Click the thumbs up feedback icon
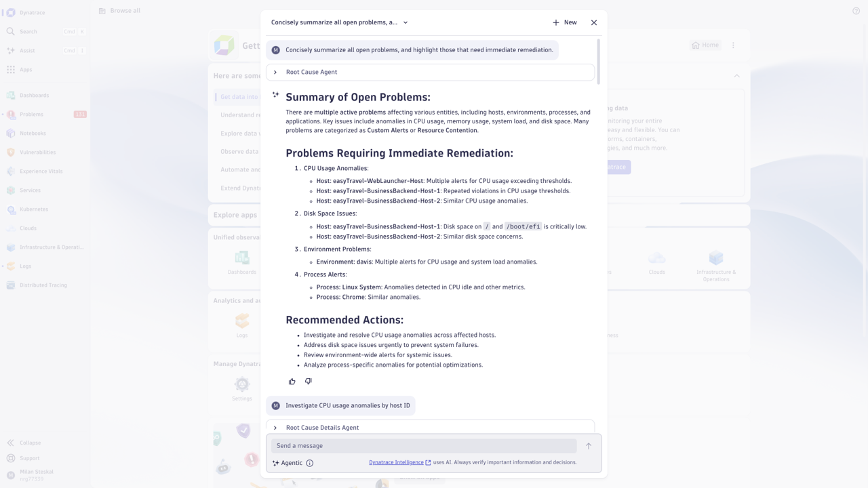 [292, 382]
